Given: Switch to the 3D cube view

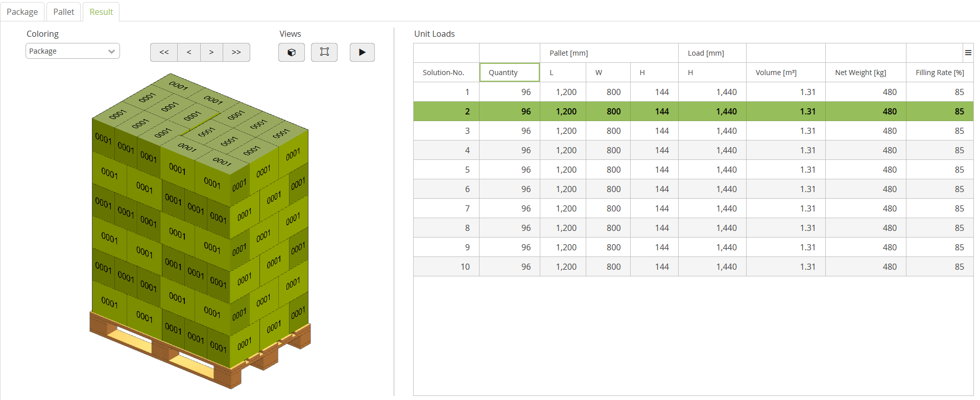Looking at the screenshot, I should 292,52.
